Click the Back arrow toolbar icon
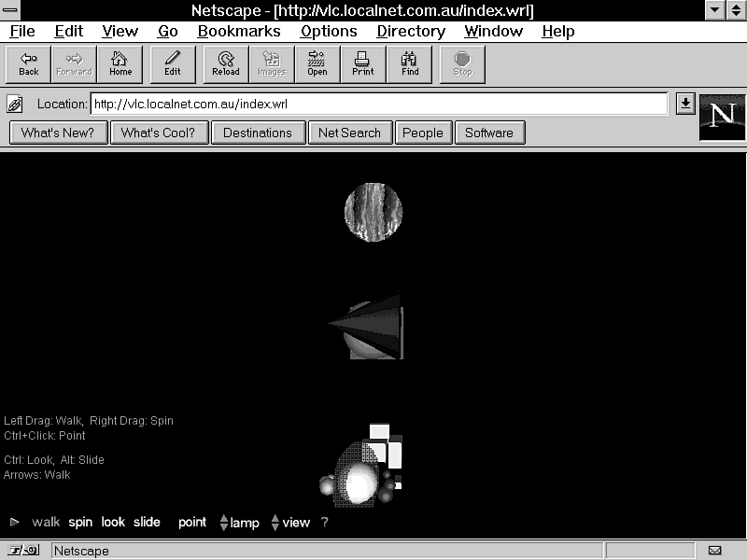 pyautogui.click(x=29, y=63)
